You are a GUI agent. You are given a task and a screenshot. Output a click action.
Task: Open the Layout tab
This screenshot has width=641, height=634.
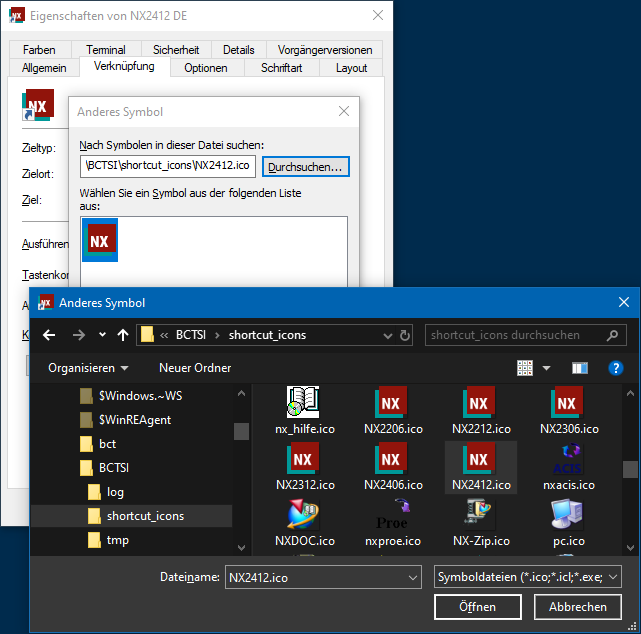351,68
